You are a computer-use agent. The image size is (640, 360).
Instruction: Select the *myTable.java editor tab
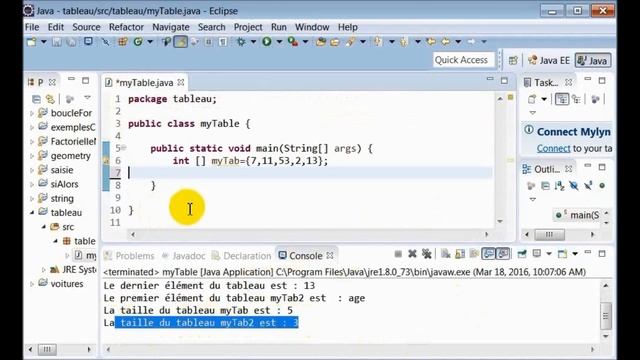click(x=144, y=83)
